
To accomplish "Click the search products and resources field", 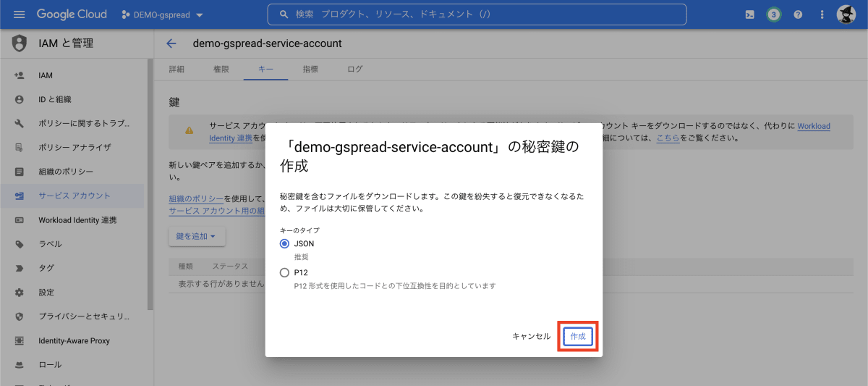I will click(x=477, y=14).
